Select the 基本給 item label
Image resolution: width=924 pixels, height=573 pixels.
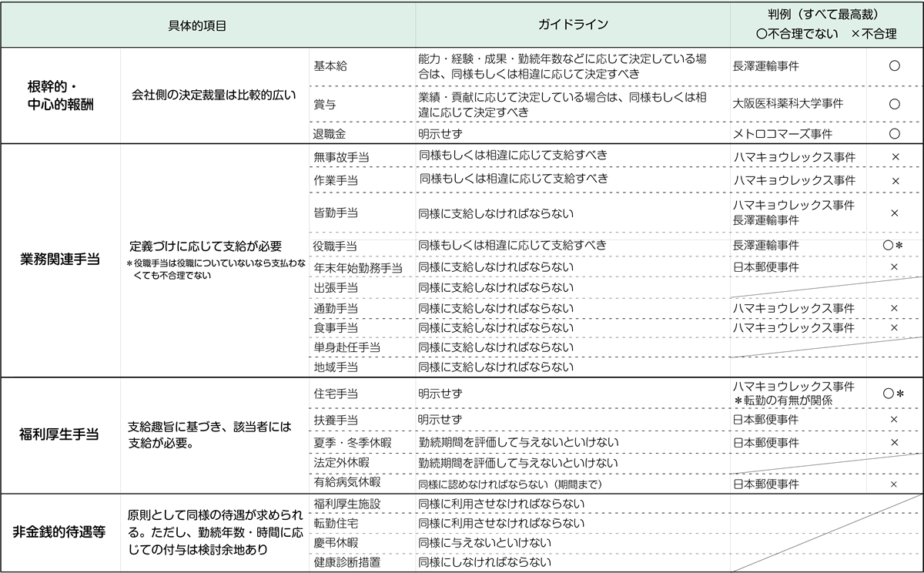pos(331,66)
